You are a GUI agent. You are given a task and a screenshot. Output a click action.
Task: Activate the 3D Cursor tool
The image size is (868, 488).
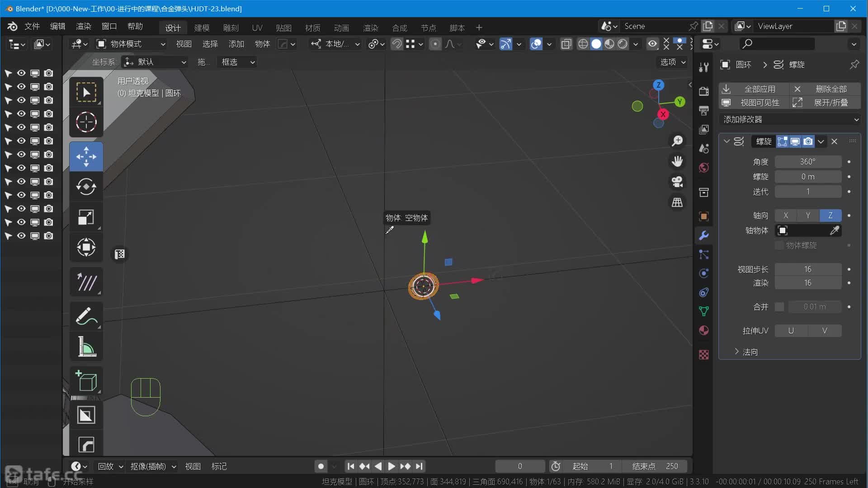pyautogui.click(x=86, y=122)
